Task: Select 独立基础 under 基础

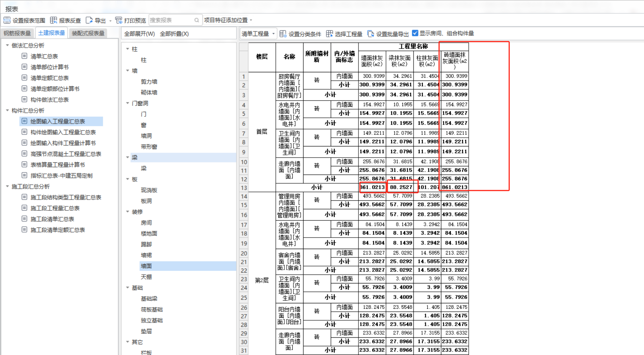Action: click(152, 320)
